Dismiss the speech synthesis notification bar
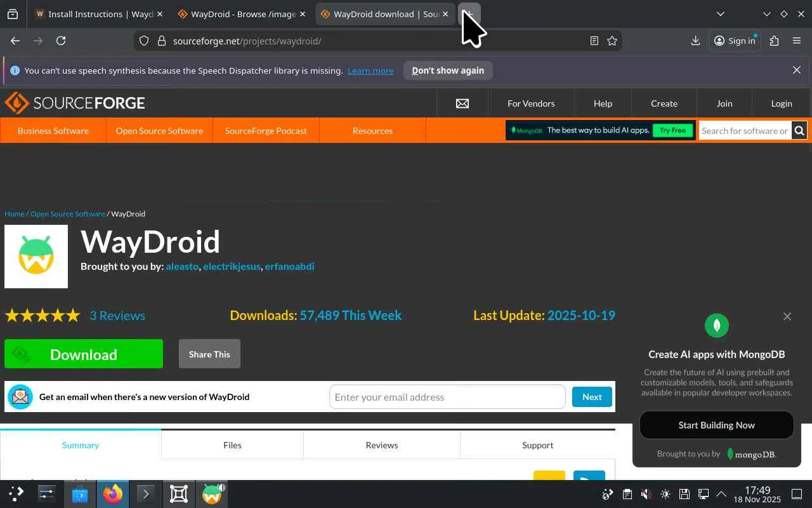The image size is (812, 508). pos(797,70)
